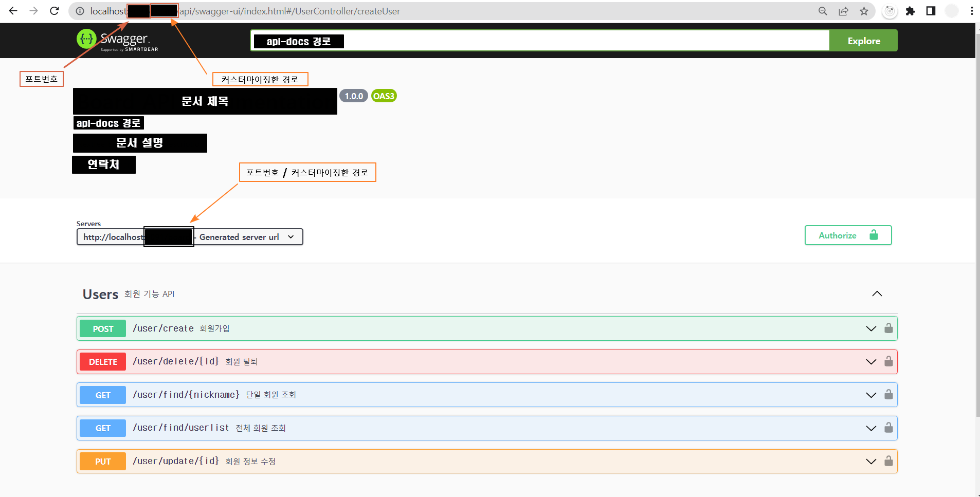Click the '회원 기능 API' description text
This screenshot has height=497, width=980.
(149, 294)
